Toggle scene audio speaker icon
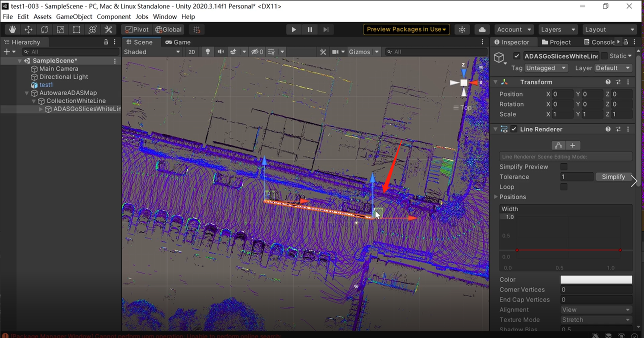The height and width of the screenshot is (338, 644). point(220,51)
